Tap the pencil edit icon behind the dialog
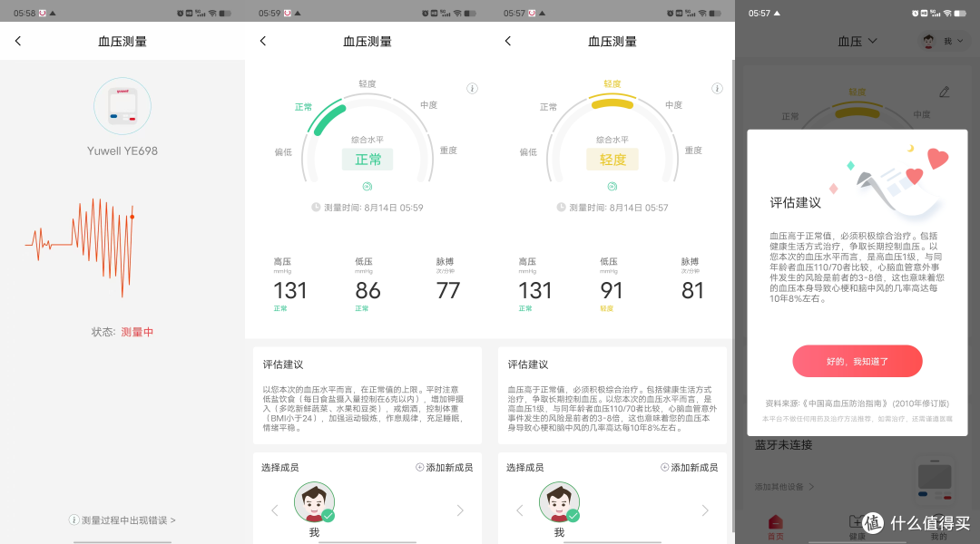This screenshot has width=980, height=544. [945, 92]
